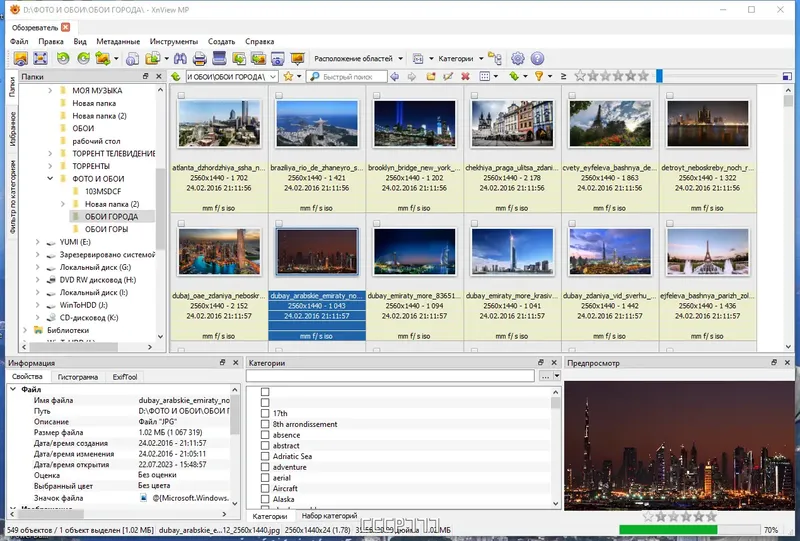Select the brooklyn_bridge_new_york thumbnail
The height and width of the screenshot is (541, 800).
415,124
